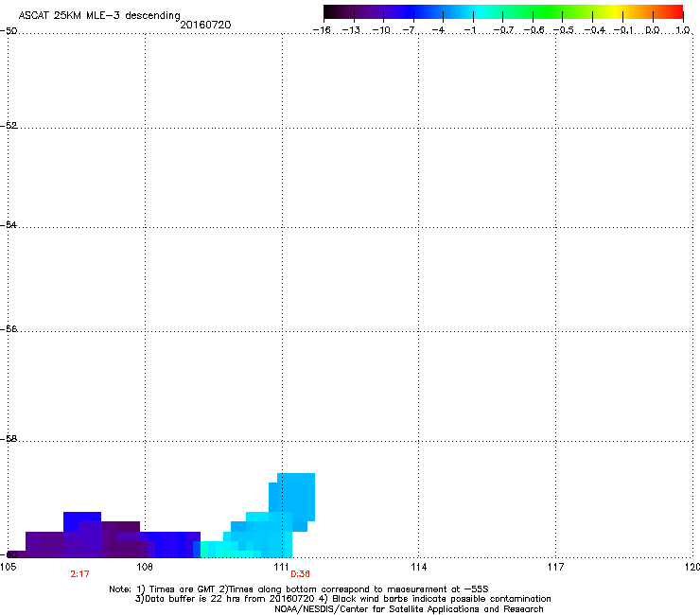
Task: Click latitude axis label -58
Action: [9, 439]
